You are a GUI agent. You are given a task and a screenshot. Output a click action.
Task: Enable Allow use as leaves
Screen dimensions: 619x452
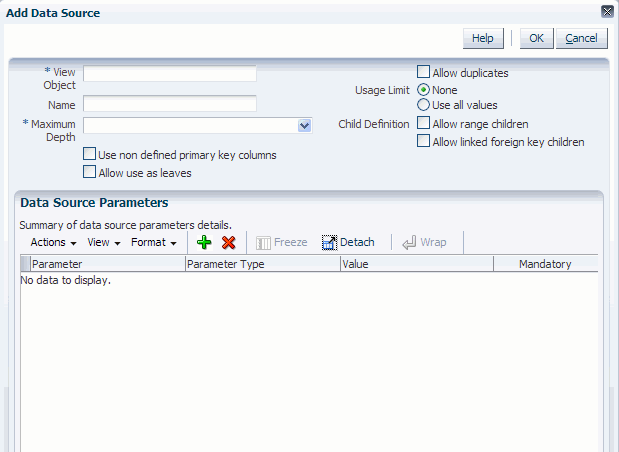89,172
